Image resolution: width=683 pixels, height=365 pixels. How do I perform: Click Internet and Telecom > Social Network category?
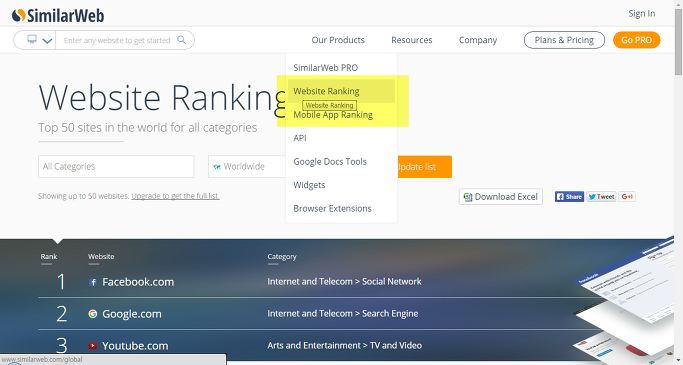344,281
